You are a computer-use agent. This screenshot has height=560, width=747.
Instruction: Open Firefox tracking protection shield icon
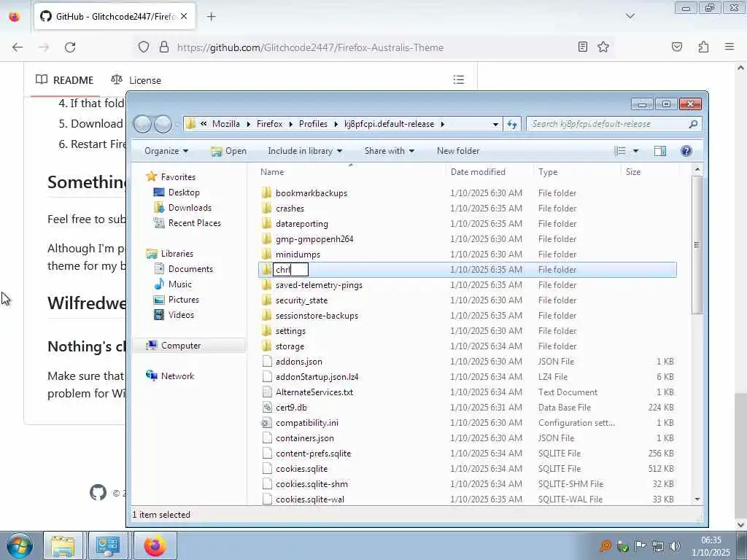click(144, 47)
